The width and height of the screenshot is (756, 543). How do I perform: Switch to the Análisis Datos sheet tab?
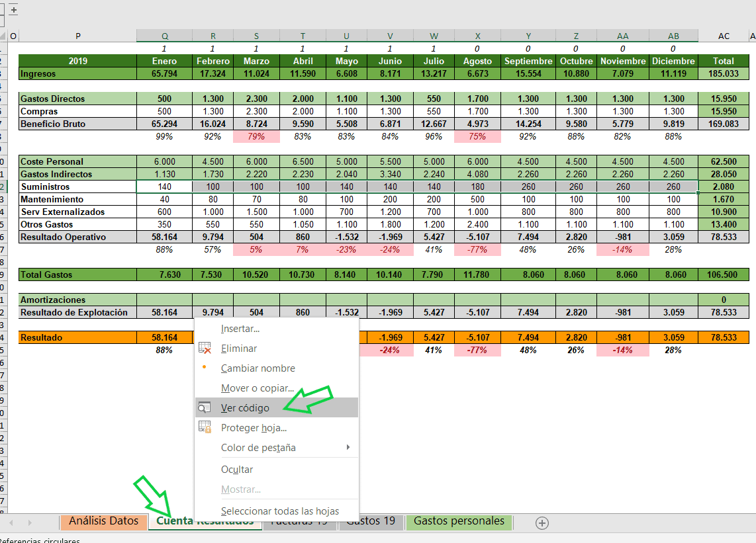coord(104,521)
